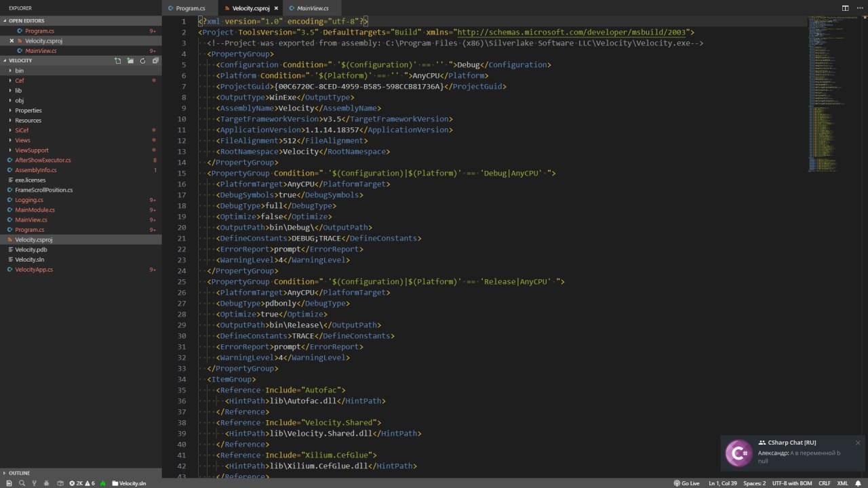This screenshot has height=488, width=868.
Task: Expand the Outline section
Action: 81,473
